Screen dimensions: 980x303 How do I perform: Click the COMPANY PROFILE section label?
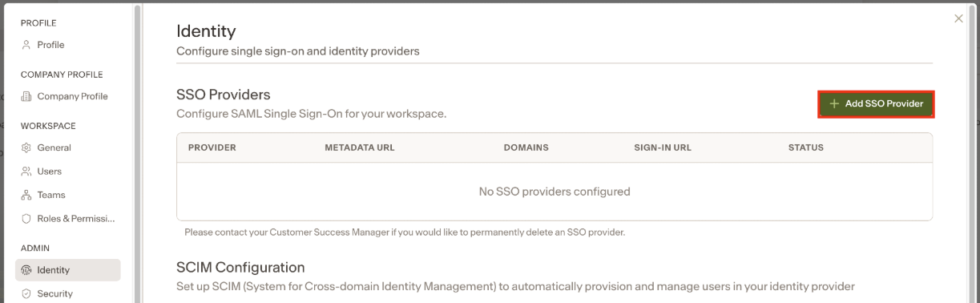tap(62, 75)
